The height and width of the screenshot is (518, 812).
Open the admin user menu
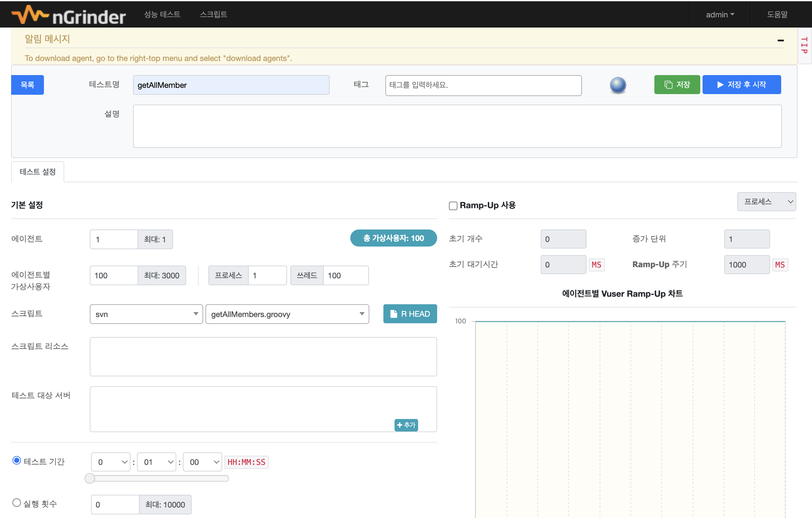pos(720,14)
